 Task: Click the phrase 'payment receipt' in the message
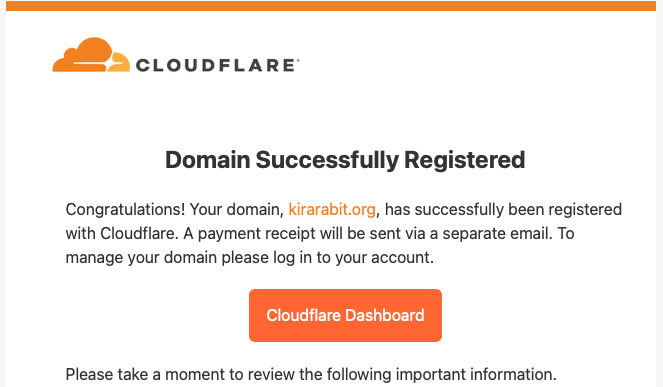(257, 234)
